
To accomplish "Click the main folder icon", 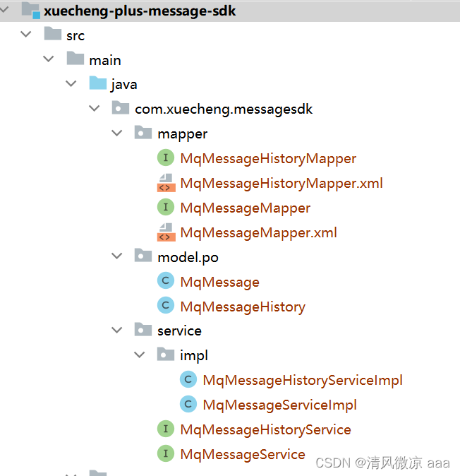I will 75,58.
